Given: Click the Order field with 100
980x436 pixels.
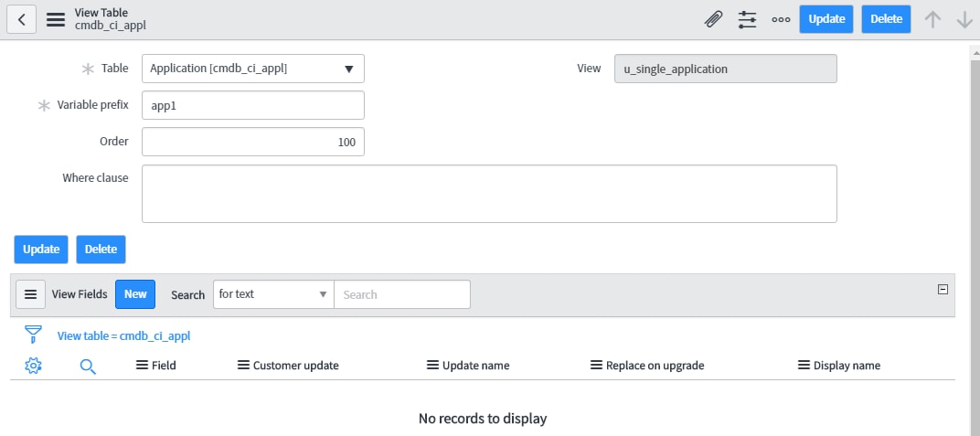Looking at the screenshot, I should click(x=253, y=142).
